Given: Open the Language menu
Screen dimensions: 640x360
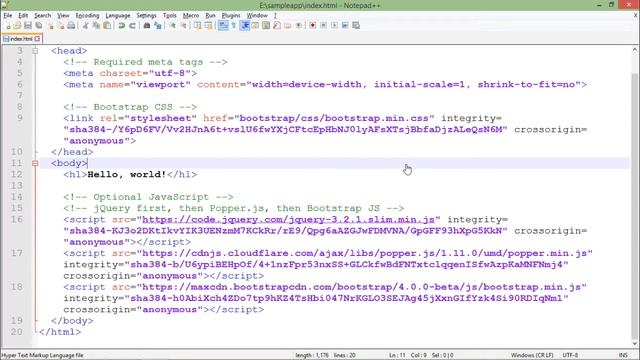Looking at the screenshot, I should click(x=118, y=16).
